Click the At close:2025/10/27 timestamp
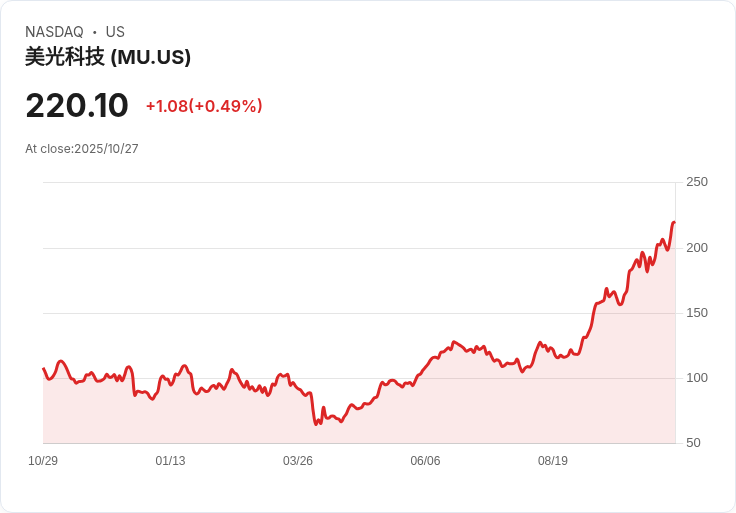Viewport: 736px width, 513px height. [x=82, y=149]
